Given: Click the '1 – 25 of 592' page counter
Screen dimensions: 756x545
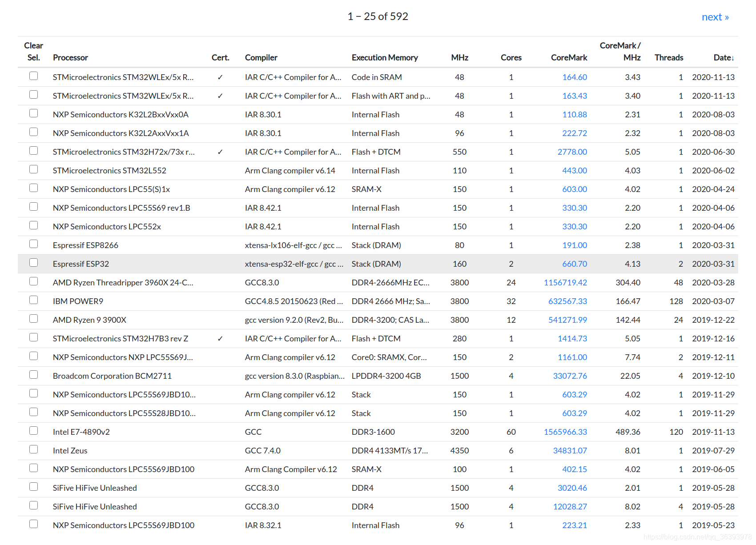Looking at the screenshot, I should (378, 16).
